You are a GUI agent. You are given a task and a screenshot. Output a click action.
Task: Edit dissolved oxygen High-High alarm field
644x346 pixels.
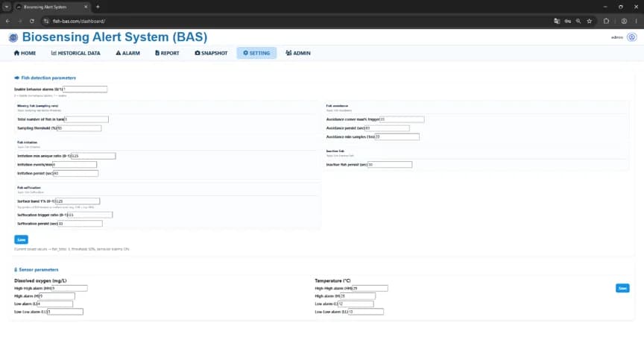tap(69, 288)
